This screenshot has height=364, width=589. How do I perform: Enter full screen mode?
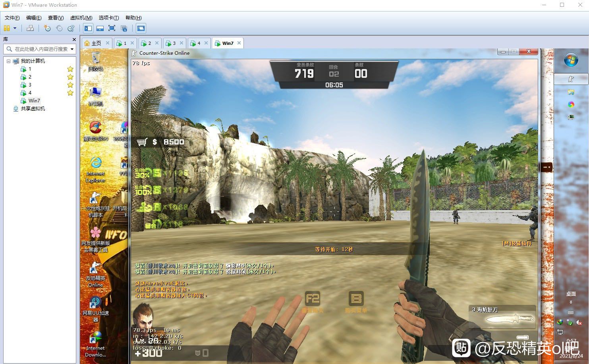coord(112,28)
